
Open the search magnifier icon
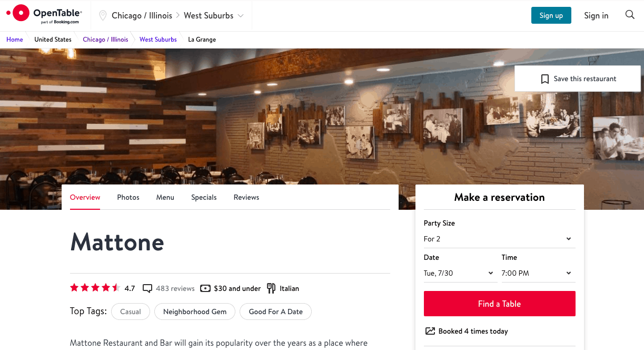pyautogui.click(x=630, y=15)
